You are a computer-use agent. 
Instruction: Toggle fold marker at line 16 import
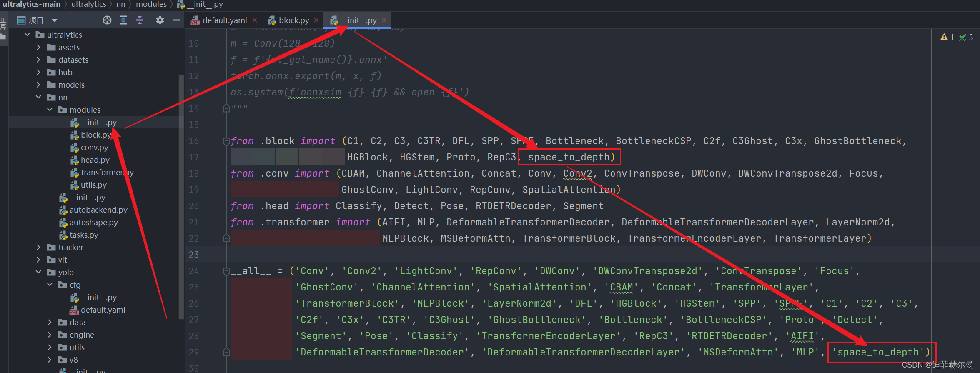(x=226, y=141)
